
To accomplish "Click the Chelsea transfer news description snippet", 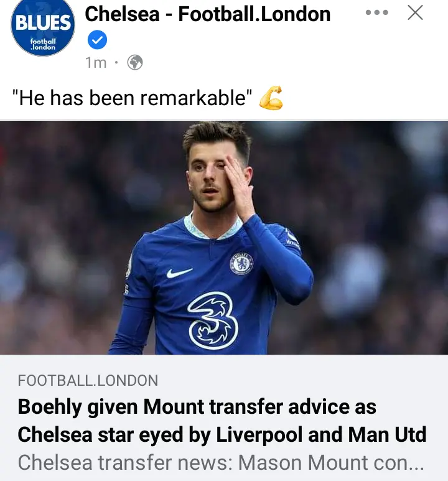I will [x=221, y=462].
